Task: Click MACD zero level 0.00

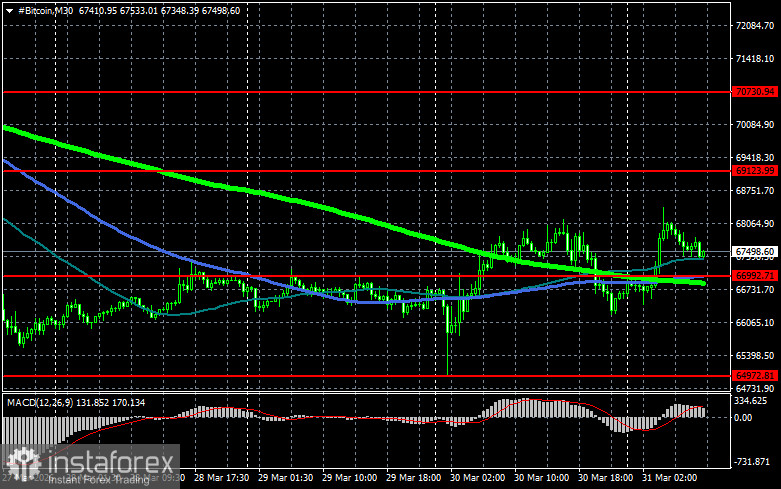Action: (743, 418)
